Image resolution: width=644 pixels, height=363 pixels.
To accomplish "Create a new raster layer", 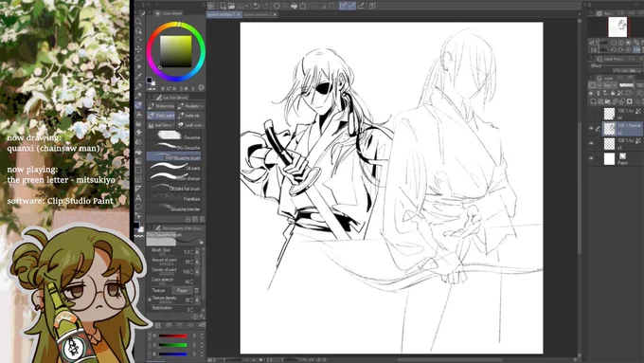I will point(593,101).
